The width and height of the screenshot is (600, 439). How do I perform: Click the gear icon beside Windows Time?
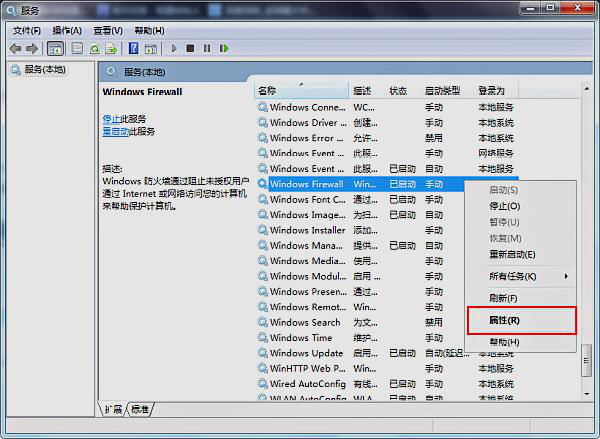click(x=262, y=338)
